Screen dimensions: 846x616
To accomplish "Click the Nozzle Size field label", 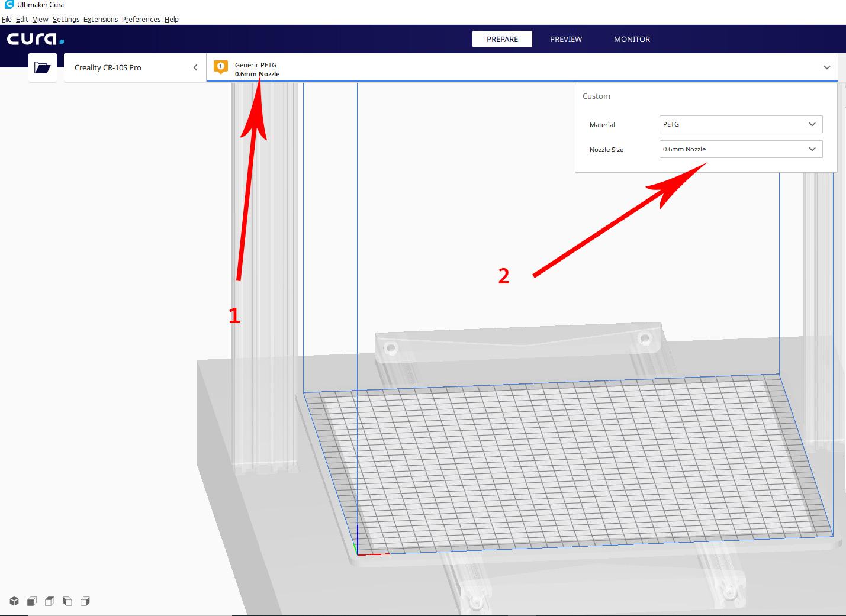I will pos(606,150).
